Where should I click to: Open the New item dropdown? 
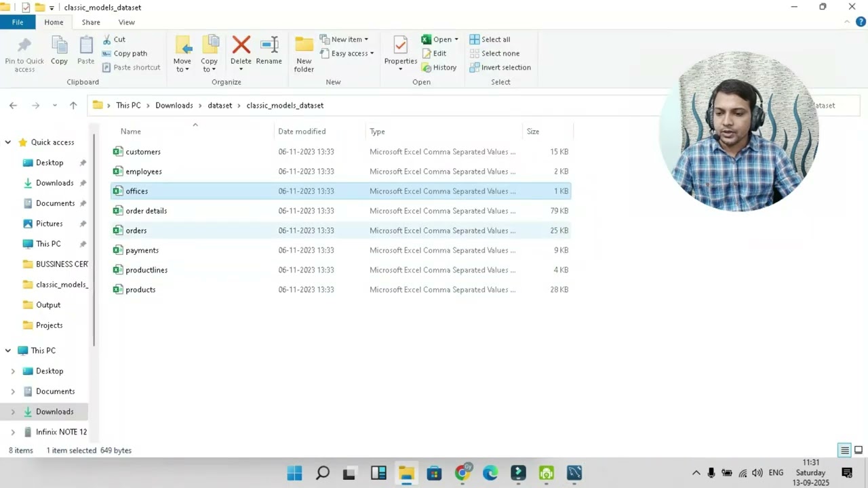pyautogui.click(x=344, y=39)
